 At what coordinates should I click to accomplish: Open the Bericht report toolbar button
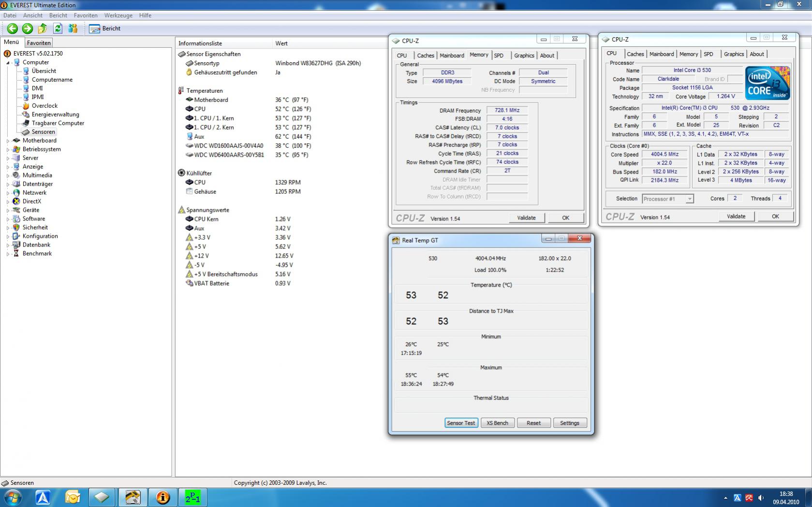click(x=104, y=29)
